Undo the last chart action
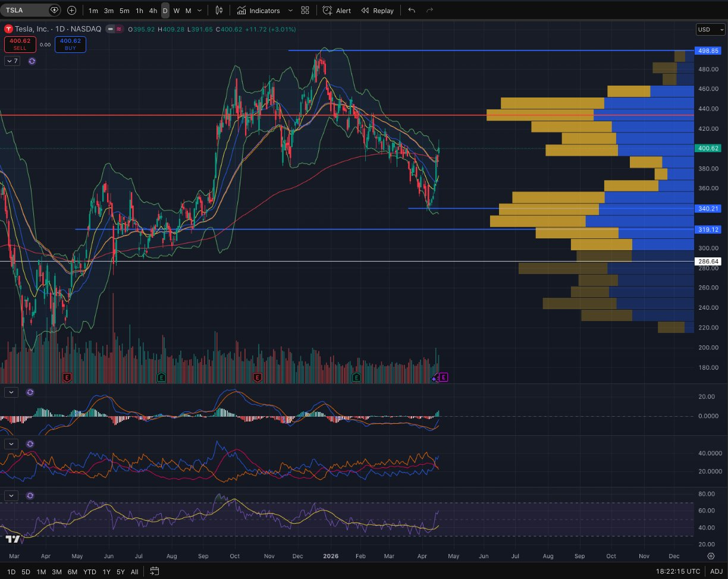728x579 pixels. click(x=412, y=11)
